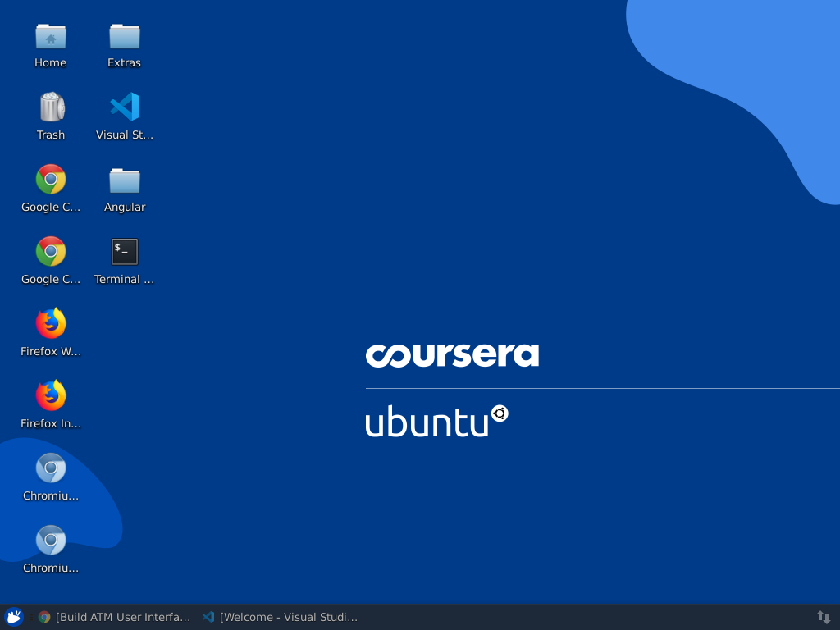
Task: Switch to Welcome - Visual Studio taskbar window
Action: 280,617
